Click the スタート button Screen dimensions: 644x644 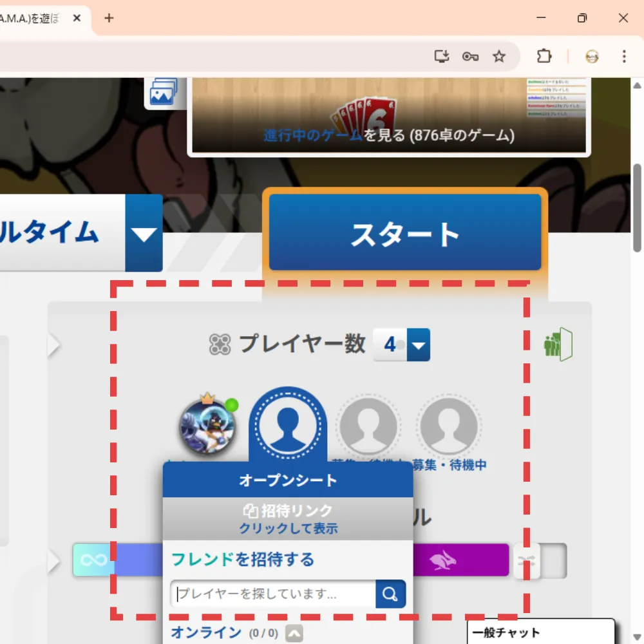coord(404,233)
